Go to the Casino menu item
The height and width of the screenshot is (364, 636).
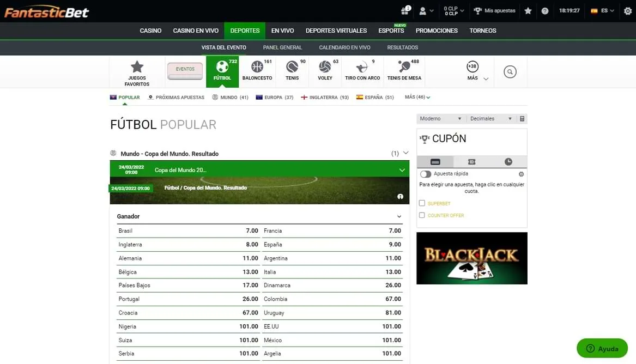(x=150, y=31)
